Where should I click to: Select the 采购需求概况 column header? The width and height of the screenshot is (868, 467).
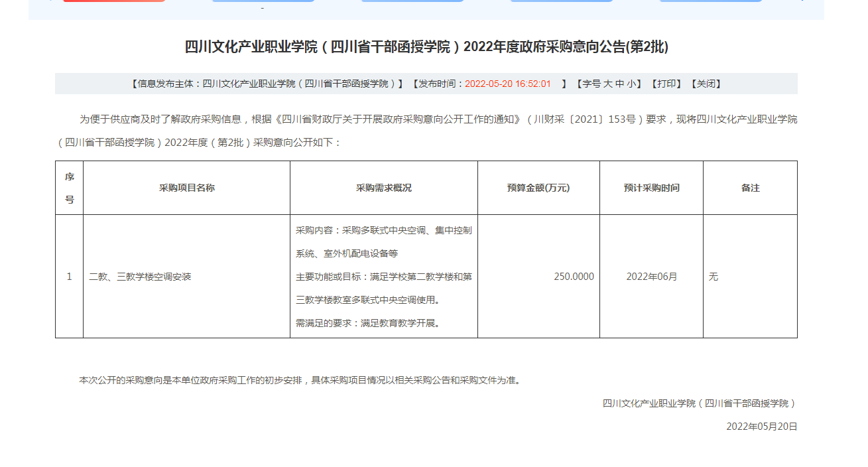[383, 188]
